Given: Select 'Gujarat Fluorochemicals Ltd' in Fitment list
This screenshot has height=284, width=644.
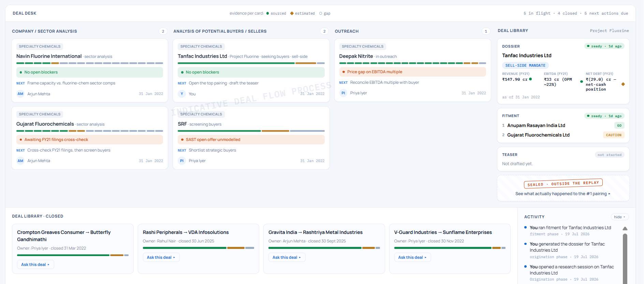Looking at the screenshot, I should pyautogui.click(x=538, y=135).
